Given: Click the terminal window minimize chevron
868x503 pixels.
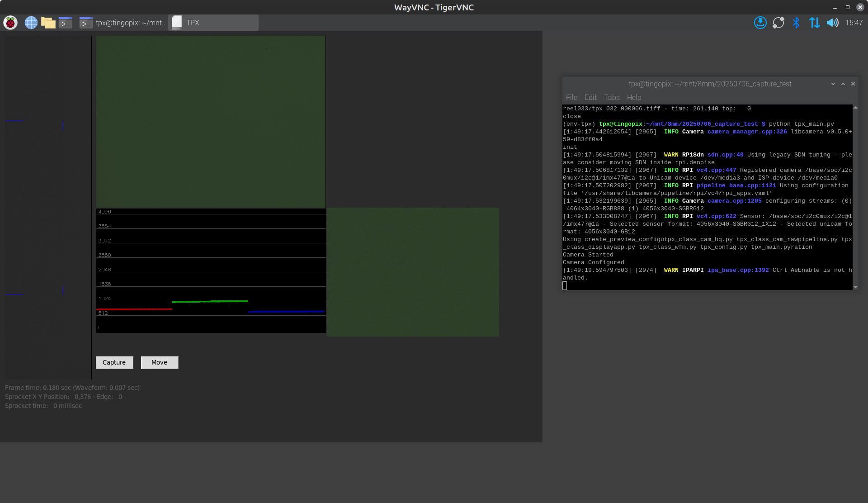Looking at the screenshot, I should 833,84.
